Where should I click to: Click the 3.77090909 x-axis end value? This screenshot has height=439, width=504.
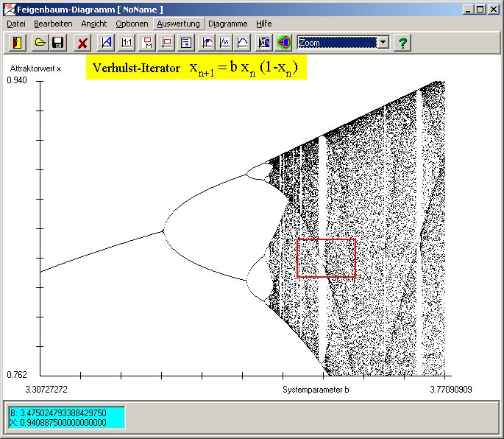(x=451, y=390)
